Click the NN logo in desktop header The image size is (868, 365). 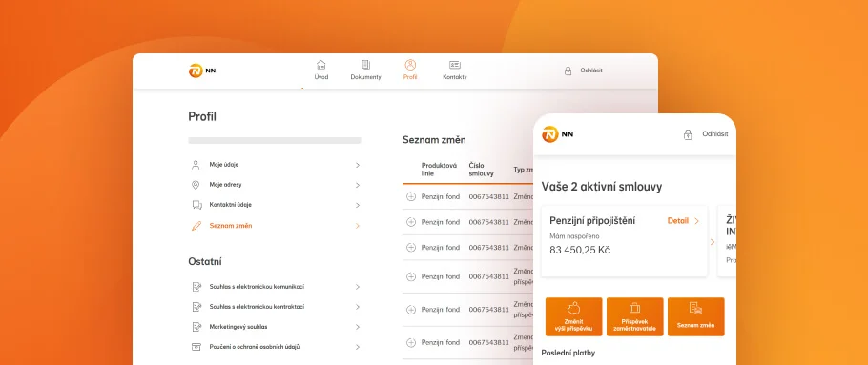pos(202,71)
